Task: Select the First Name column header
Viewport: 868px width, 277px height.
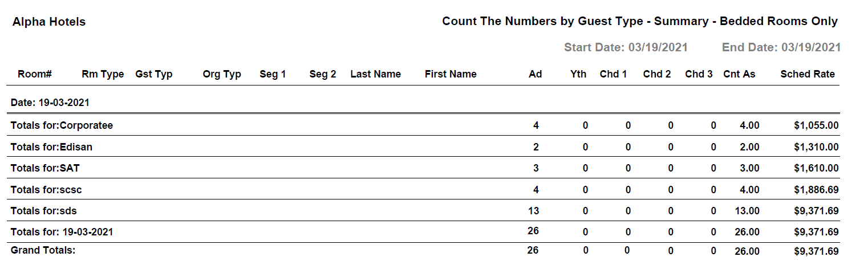Action: tap(450, 74)
